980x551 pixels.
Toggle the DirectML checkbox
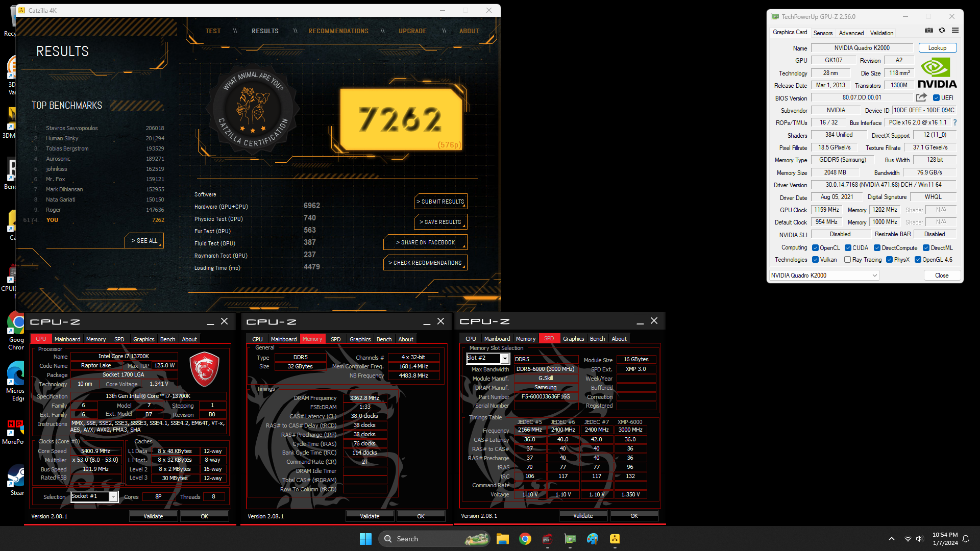pos(926,248)
